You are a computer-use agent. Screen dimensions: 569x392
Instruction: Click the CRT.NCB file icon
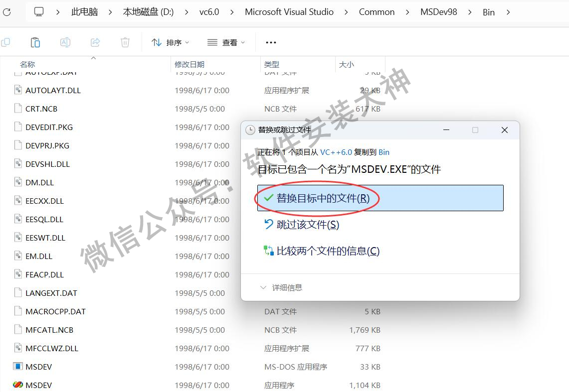click(x=18, y=108)
